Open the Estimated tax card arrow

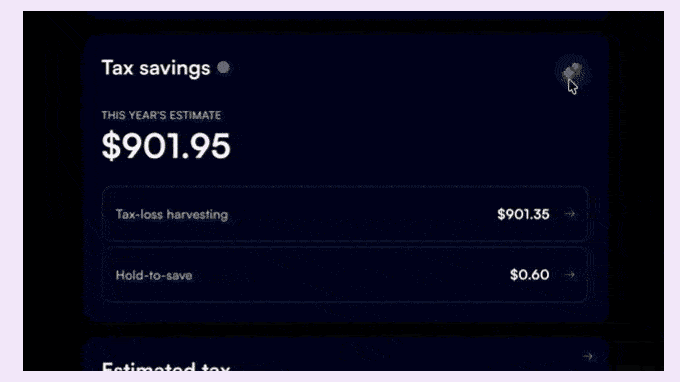tap(588, 356)
